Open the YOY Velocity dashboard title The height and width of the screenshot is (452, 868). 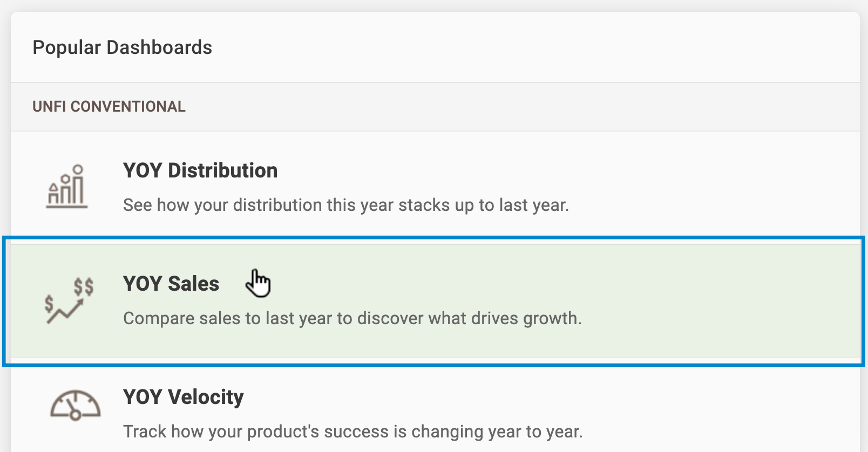point(184,397)
